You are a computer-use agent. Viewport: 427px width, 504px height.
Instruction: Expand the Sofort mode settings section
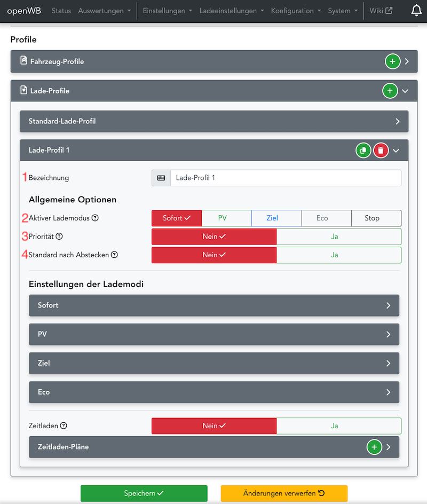[213, 305]
